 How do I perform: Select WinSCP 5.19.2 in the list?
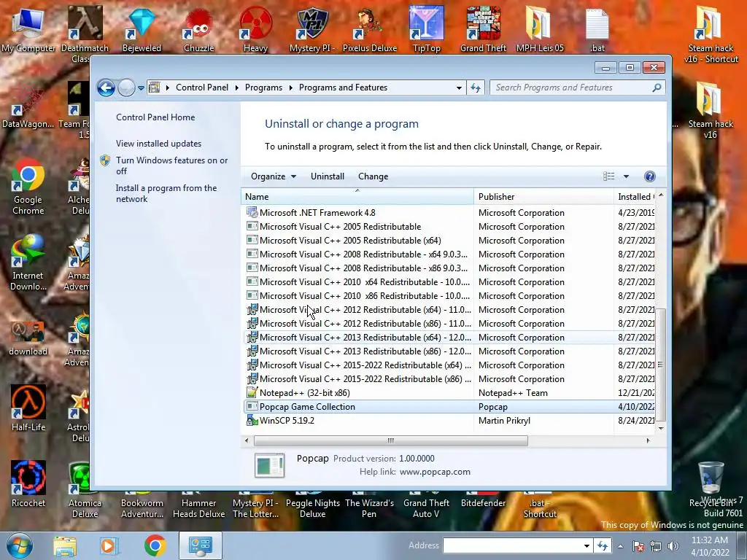pos(449,421)
